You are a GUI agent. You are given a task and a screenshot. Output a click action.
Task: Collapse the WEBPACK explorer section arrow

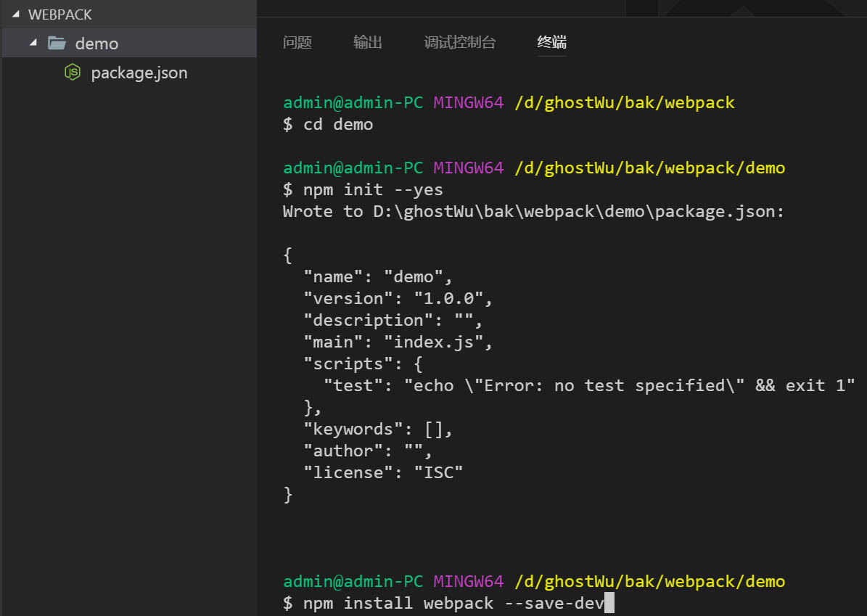tap(15, 15)
